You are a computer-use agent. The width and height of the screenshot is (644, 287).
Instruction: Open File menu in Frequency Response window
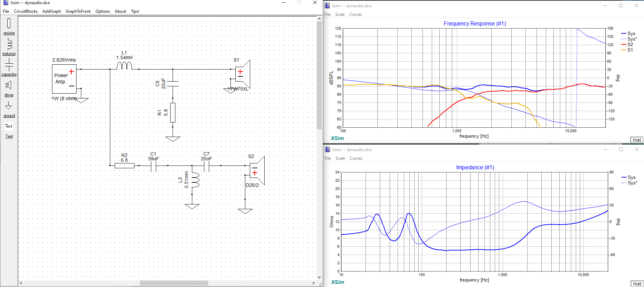point(327,14)
